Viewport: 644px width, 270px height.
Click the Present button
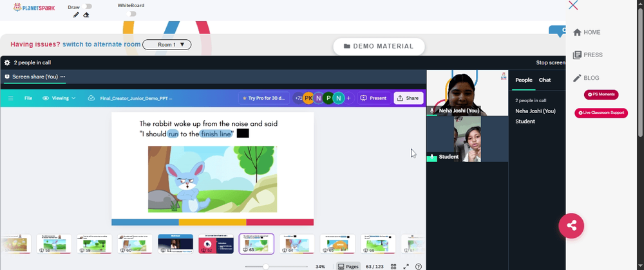(373, 98)
